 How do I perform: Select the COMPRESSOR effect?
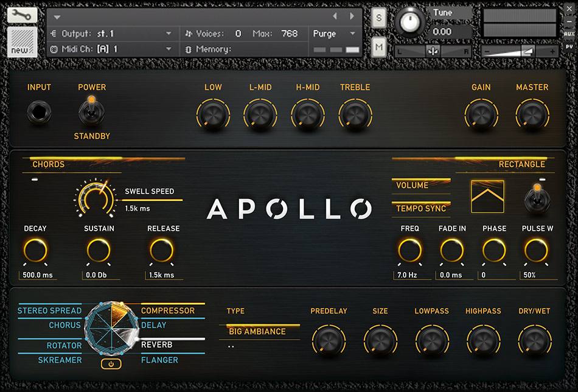169,310
